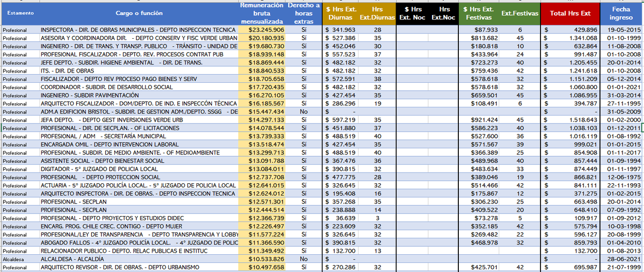Click 'No' in the ALCALDESA row
The height and width of the screenshot is (272, 644).
click(304, 259)
